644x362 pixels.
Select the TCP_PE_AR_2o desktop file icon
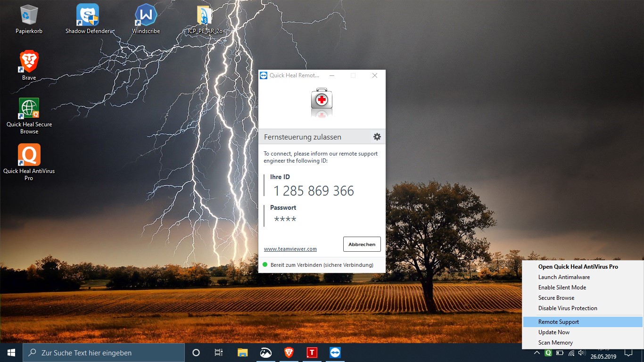click(x=205, y=19)
